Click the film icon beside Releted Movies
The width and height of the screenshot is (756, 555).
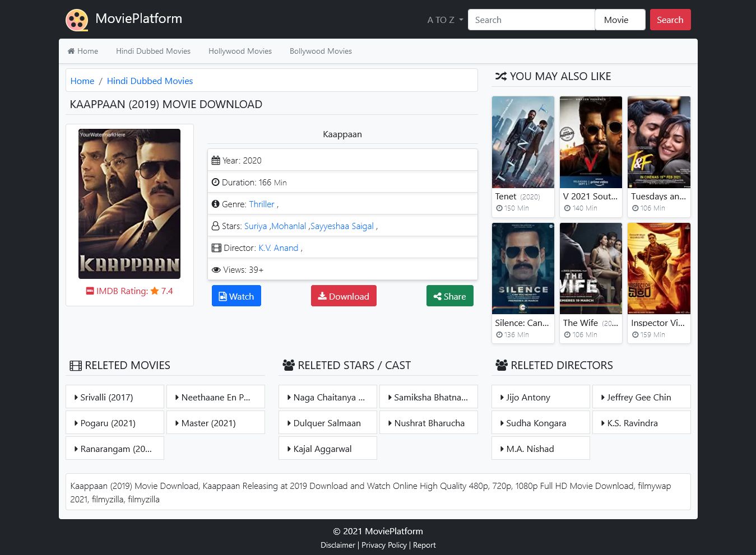point(76,366)
